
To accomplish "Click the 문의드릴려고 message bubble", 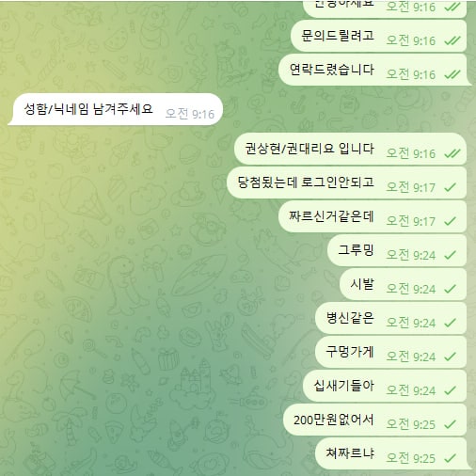I will [378, 36].
